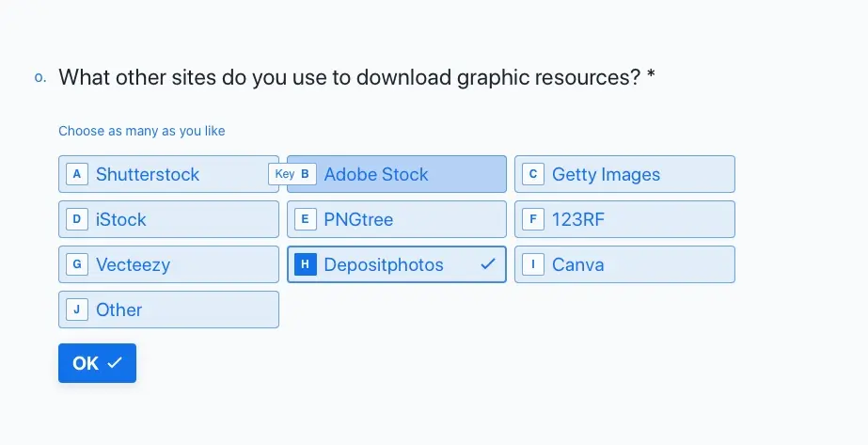Viewport: 868px width, 445px height.
Task: Click the letter A key badge
Action: [77, 174]
